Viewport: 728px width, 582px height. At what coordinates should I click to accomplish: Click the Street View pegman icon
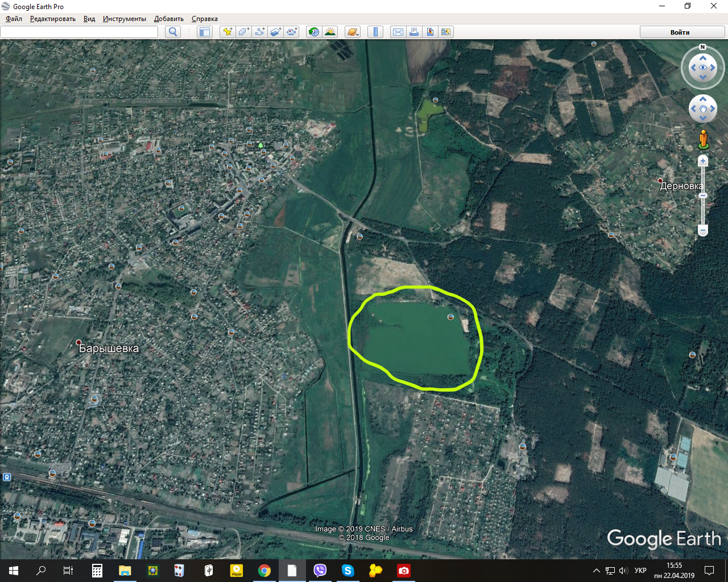coord(704,139)
